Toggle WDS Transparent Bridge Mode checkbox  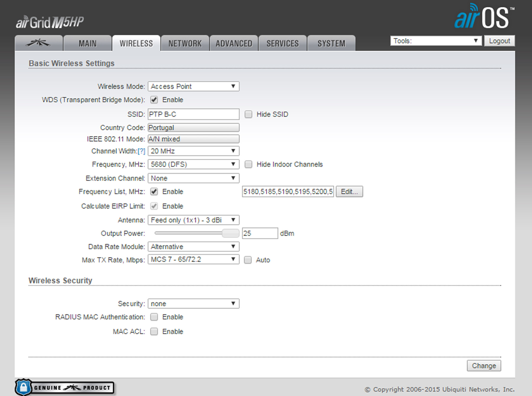[154, 100]
